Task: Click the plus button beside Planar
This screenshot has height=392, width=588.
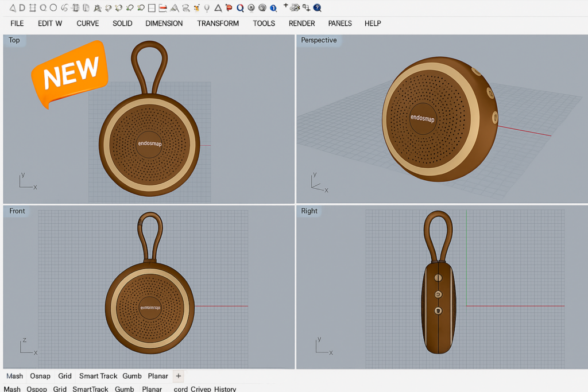Action: (x=179, y=376)
